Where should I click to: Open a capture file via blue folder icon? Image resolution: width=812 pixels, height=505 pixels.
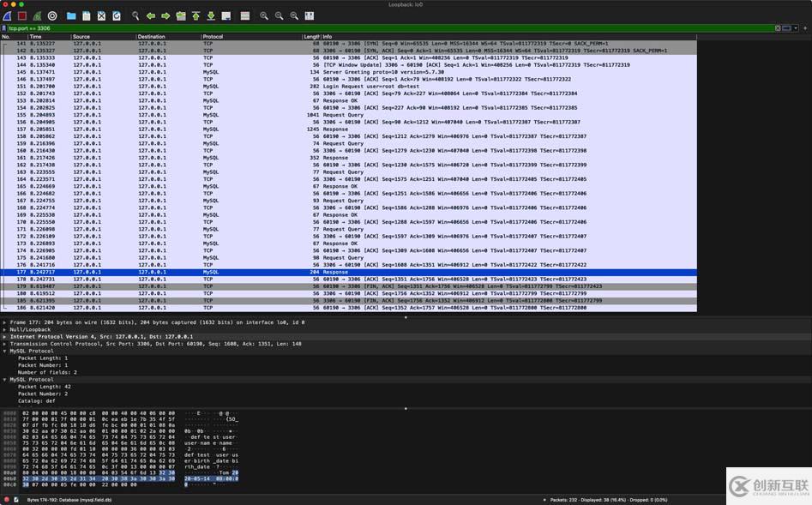pyautogui.click(x=71, y=16)
